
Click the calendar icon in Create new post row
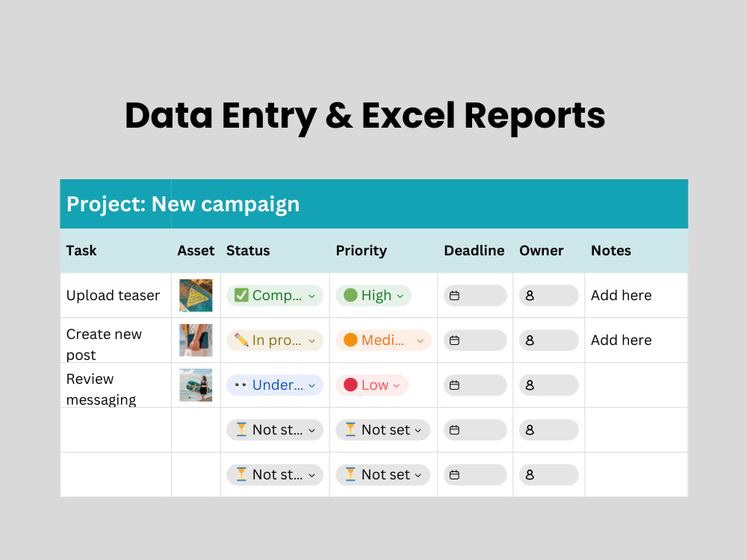[454, 340]
